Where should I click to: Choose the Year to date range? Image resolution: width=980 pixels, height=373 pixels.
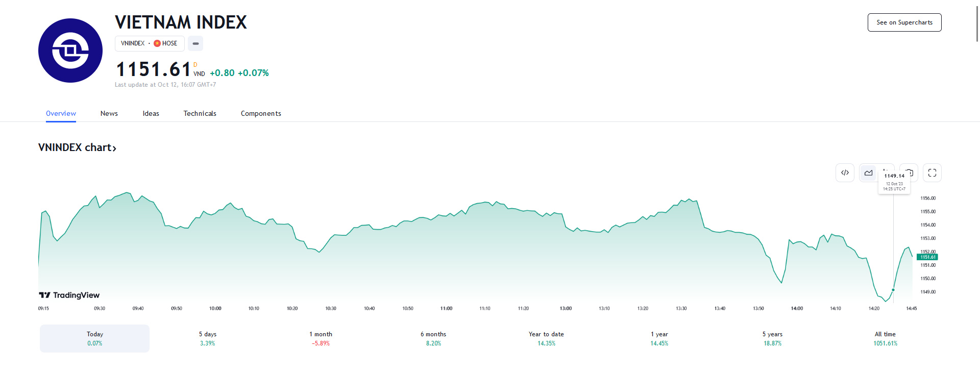(546, 338)
